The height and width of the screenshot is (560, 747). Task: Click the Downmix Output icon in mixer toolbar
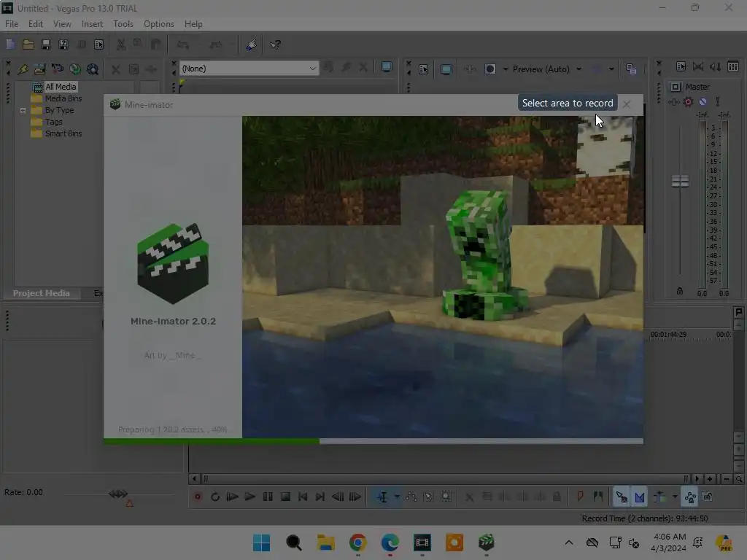(698, 66)
